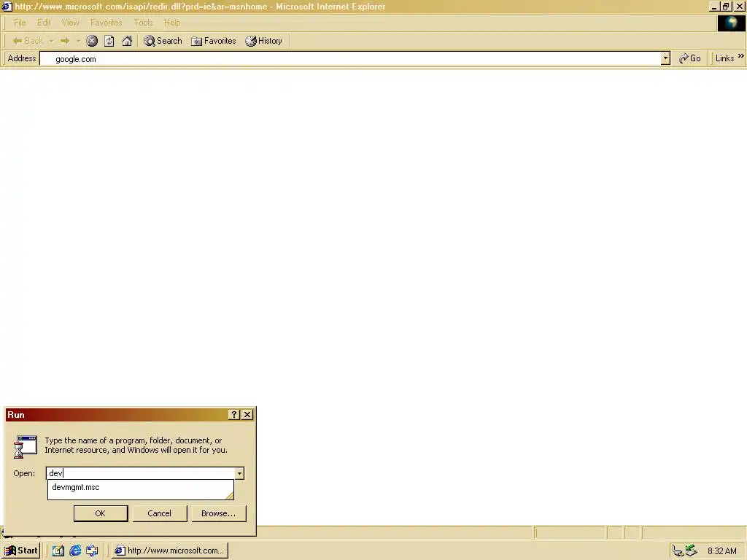Launch Internet Explorer from quick launch
Viewport: 747px width, 560px height.
click(75, 551)
